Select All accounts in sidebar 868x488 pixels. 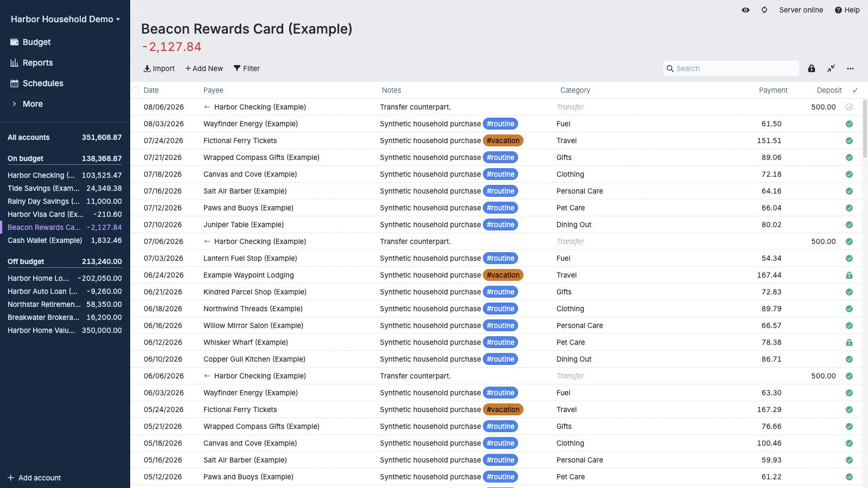(x=65, y=137)
